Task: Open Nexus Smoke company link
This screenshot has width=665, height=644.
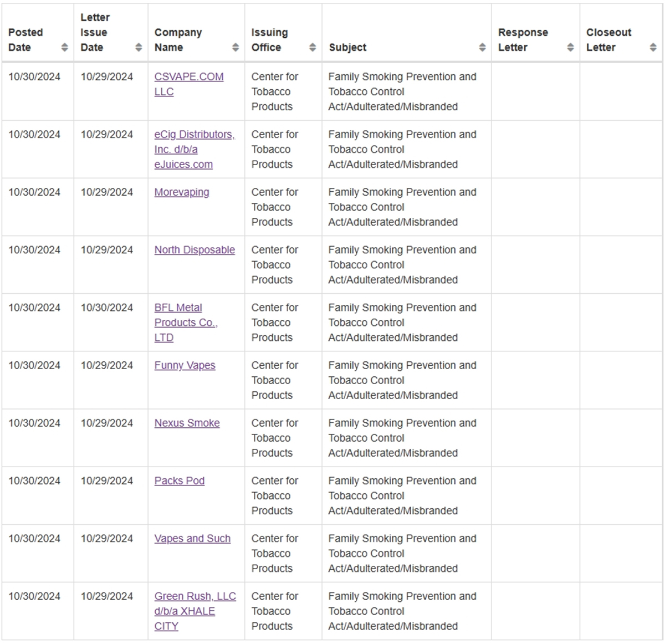Action: (x=187, y=423)
